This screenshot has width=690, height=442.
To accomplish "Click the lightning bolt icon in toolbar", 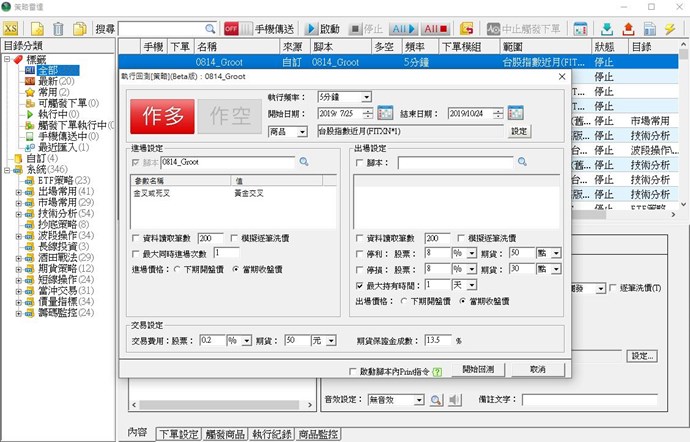I will click(x=669, y=30).
